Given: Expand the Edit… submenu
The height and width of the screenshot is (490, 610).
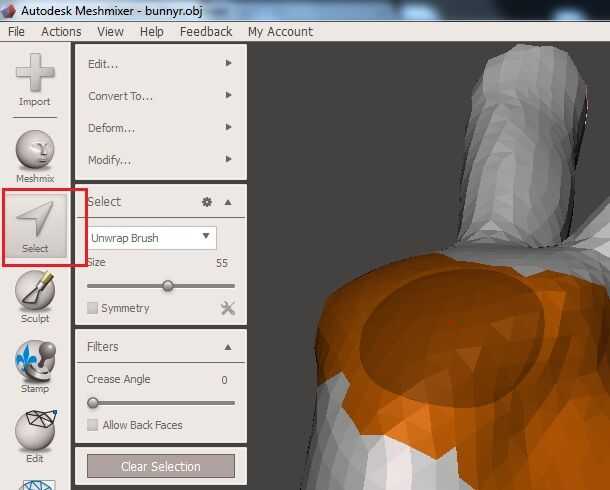Looking at the screenshot, I should click(160, 63).
